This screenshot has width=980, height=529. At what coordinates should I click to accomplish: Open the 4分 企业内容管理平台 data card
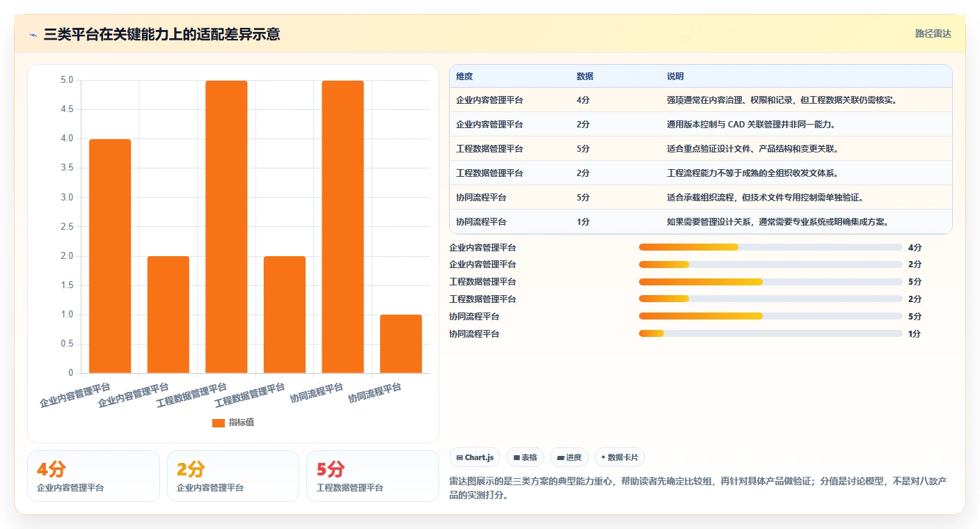click(93, 476)
